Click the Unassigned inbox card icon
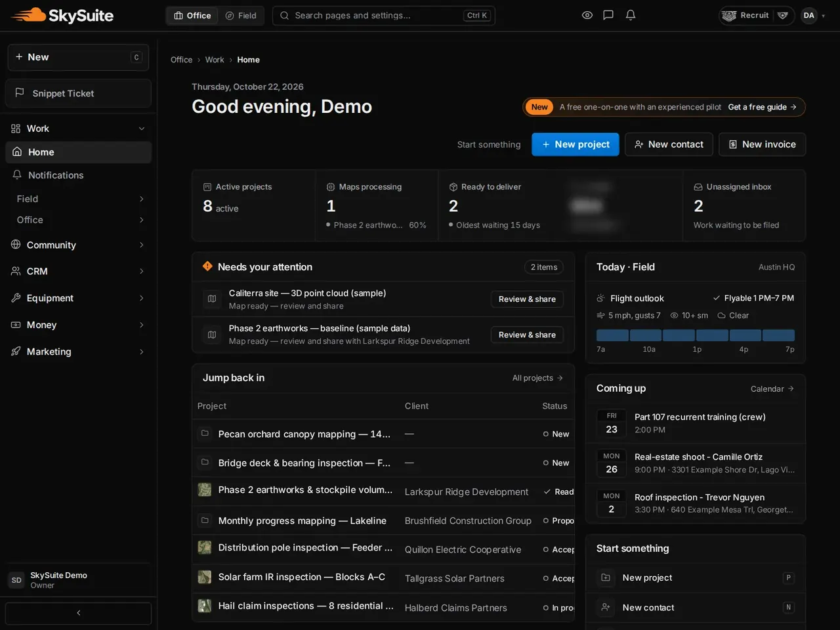Image resolution: width=840 pixels, height=630 pixels. point(698,187)
